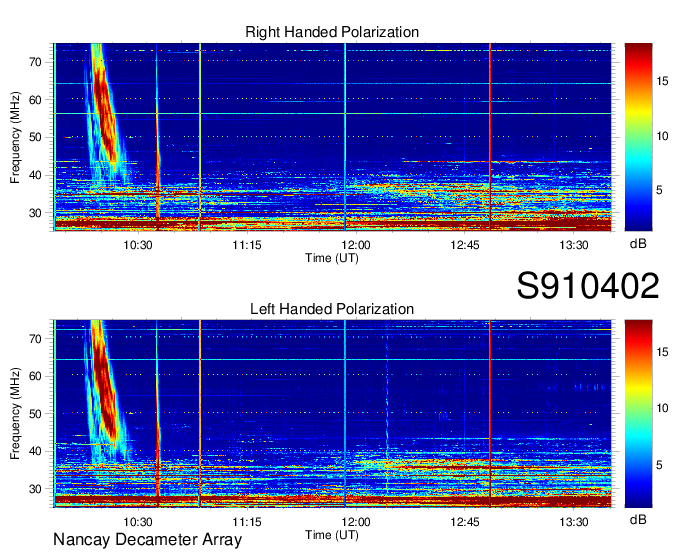
Task: Click the 13:30 tick label on bottom plot
Action: [573, 522]
